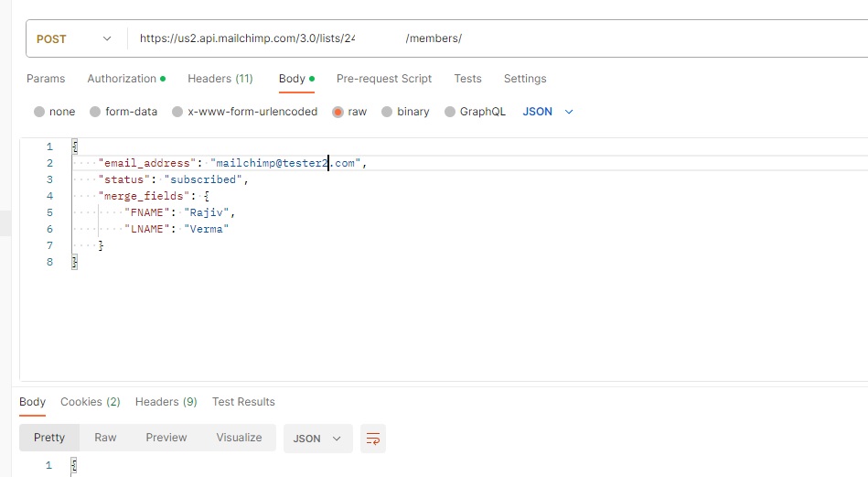Viewport: 868px width, 477px height.
Task: Expand the JSON body format dropdown
Action: 548,112
